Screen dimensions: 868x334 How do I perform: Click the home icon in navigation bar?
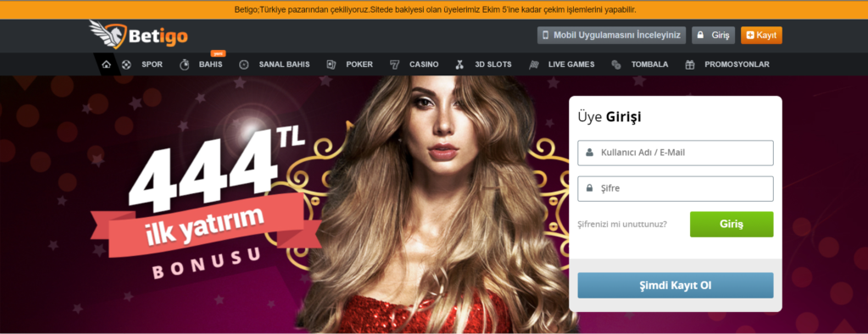[106, 64]
